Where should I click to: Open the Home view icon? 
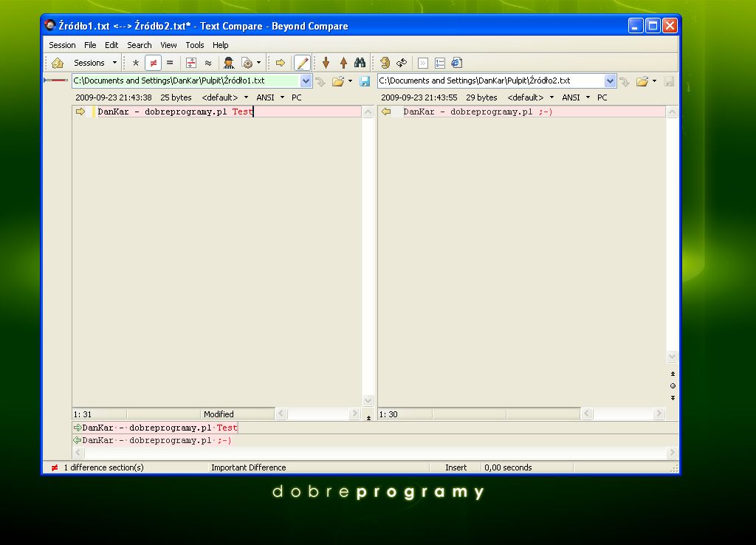pyautogui.click(x=58, y=63)
